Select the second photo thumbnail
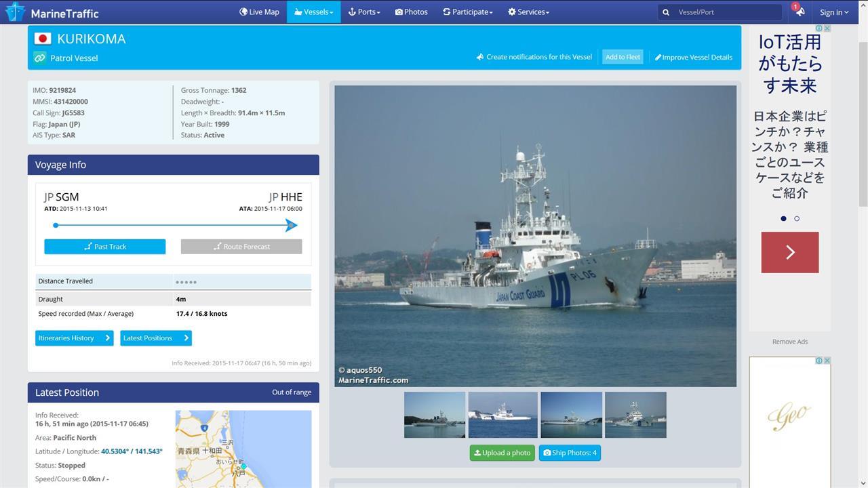868x488 pixels. click(x=502, y=415)
